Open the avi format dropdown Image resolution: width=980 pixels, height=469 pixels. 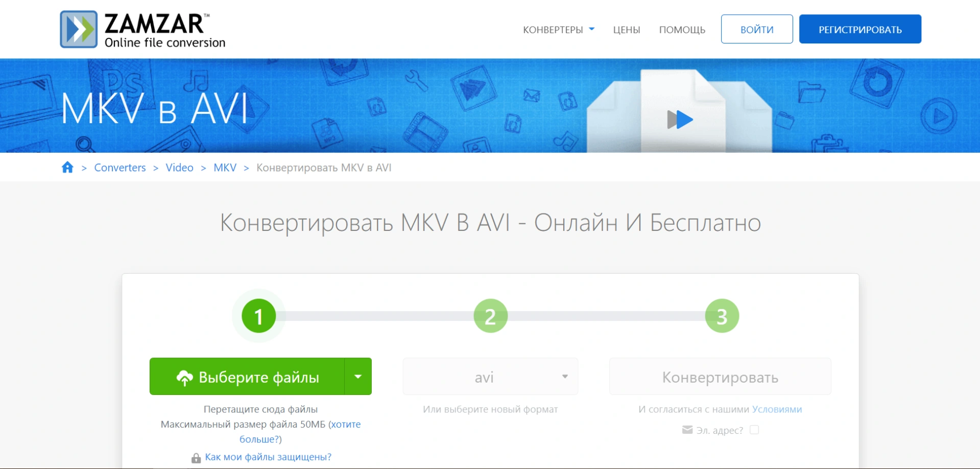(490, 377)
